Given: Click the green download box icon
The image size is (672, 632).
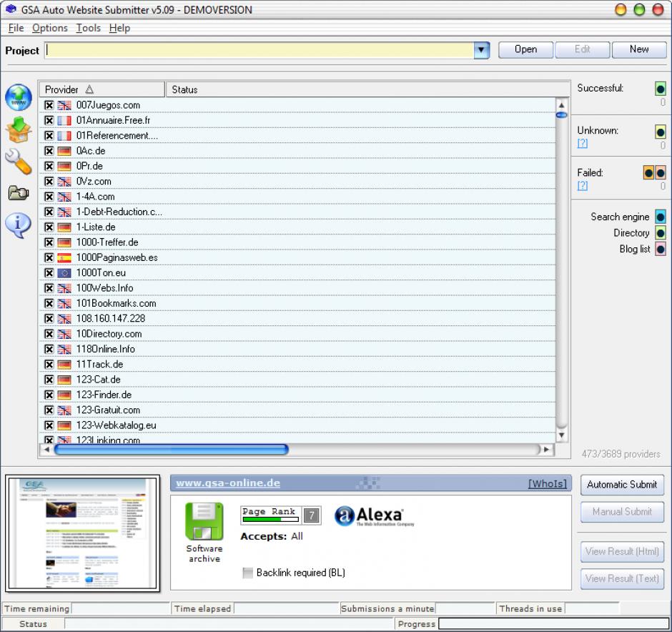Looking at the screenshot, I should tap(19, 129).
